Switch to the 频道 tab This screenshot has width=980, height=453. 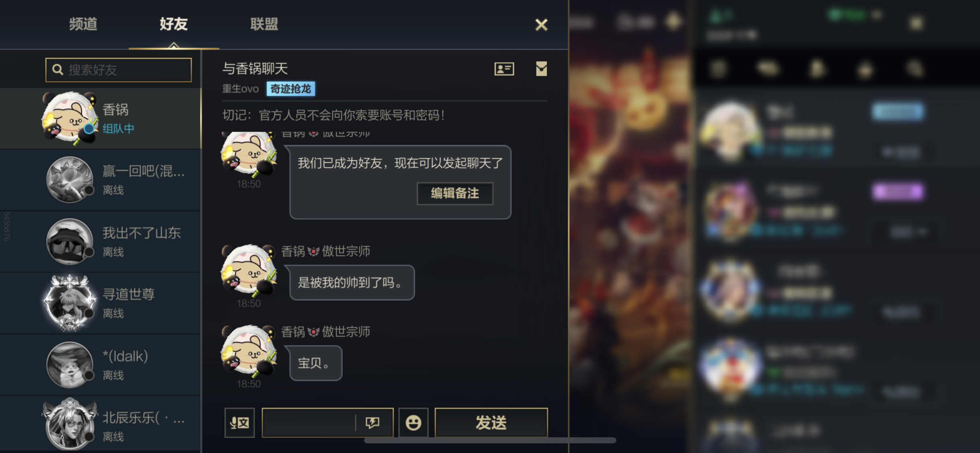83,24
